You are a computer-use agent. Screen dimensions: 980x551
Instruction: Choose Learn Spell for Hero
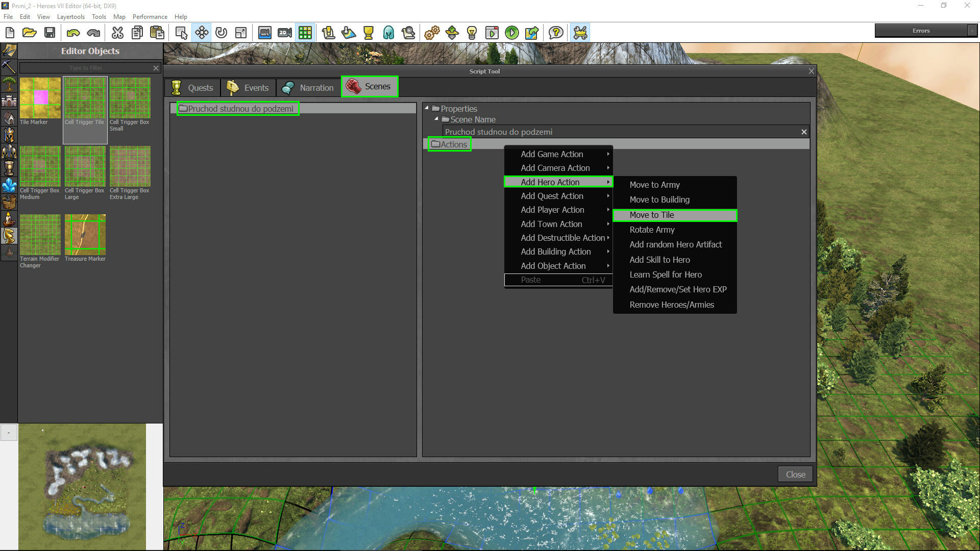pos(675,274)
